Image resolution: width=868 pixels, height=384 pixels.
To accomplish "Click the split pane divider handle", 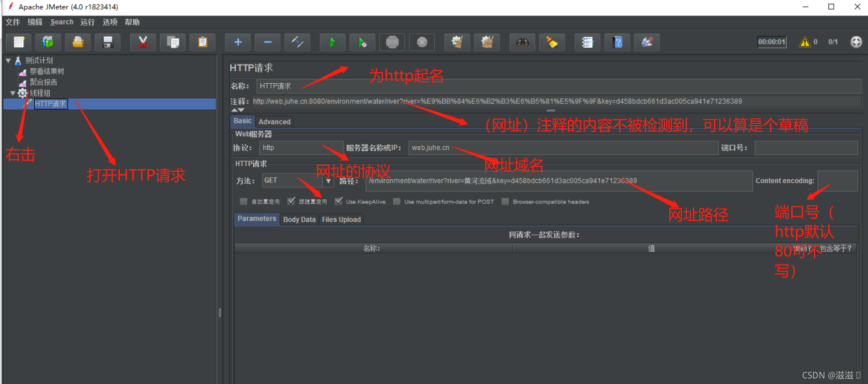I will pyautogui.click(x=220, y=313).
